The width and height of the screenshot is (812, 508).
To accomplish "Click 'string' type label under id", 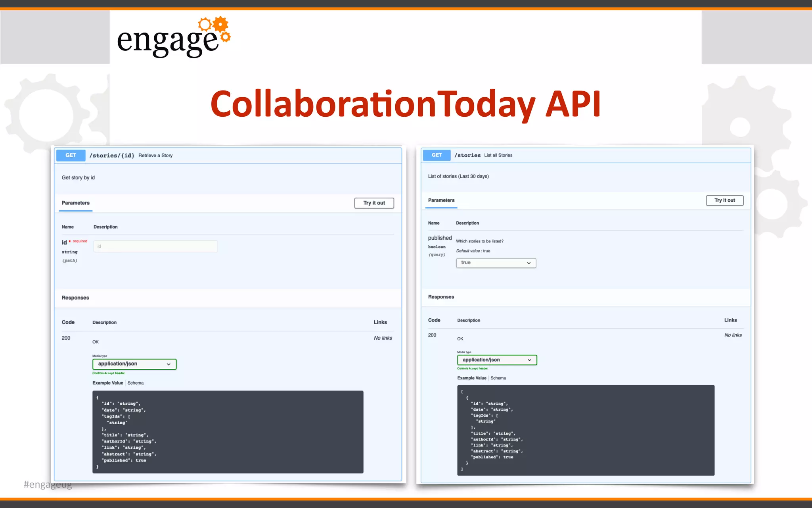I will pyautogui.click(x=69, y=252).
